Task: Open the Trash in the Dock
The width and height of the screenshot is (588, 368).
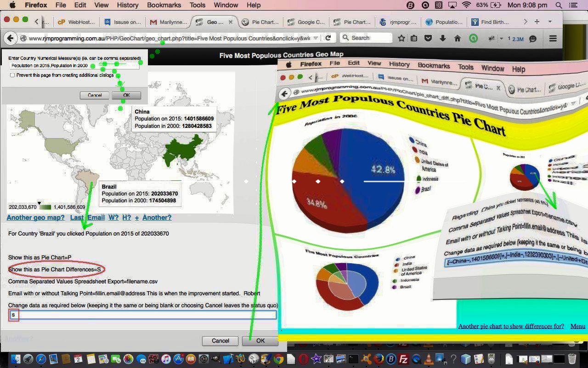Action: [572, 359]
